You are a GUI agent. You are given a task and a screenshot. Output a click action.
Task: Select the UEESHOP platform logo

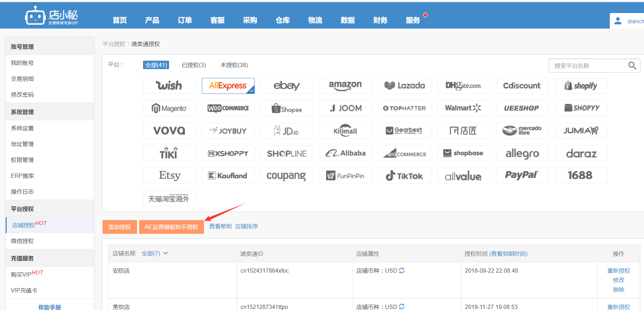coord(522,108)
